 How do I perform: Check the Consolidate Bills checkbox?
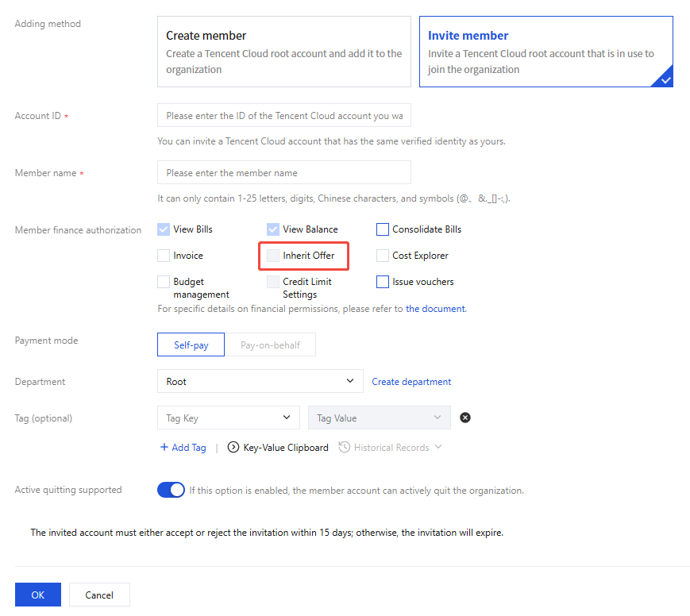383,229
